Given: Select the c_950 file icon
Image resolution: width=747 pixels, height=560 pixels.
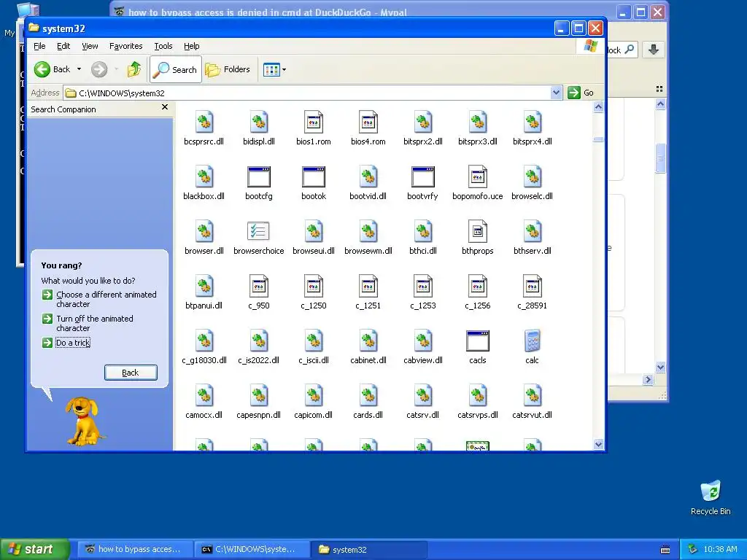Looking at the screenshot, I should (259, 286).
